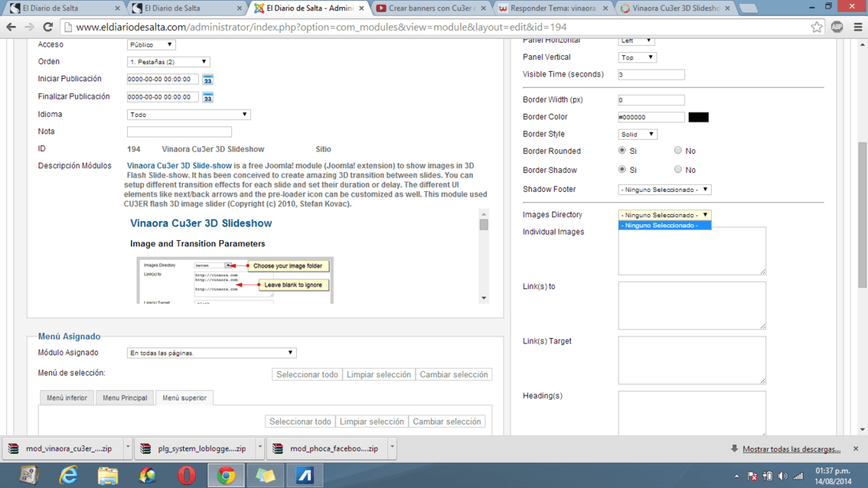Image resolution: width=868 pixels, height=488 pixels.
Task: Open Módulo Asignado pages dropdown
Action: pyautogui.click(x=211, y=353)
